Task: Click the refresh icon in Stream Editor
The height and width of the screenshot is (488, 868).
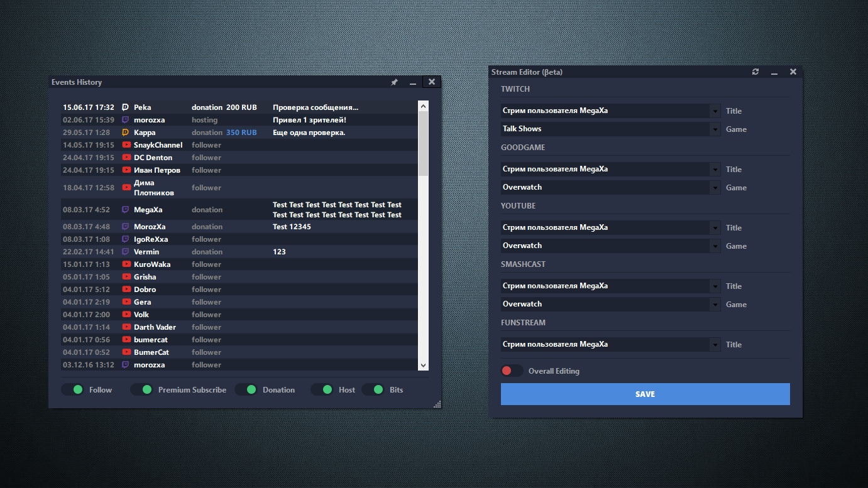Action: tap(755, 72)
